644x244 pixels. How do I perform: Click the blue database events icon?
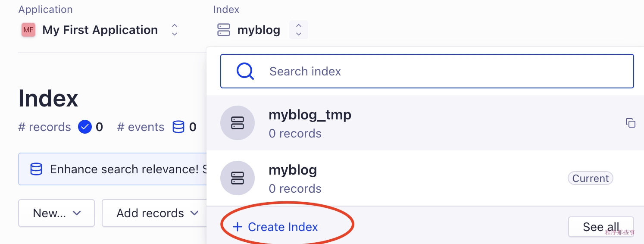tap(178, 127)
